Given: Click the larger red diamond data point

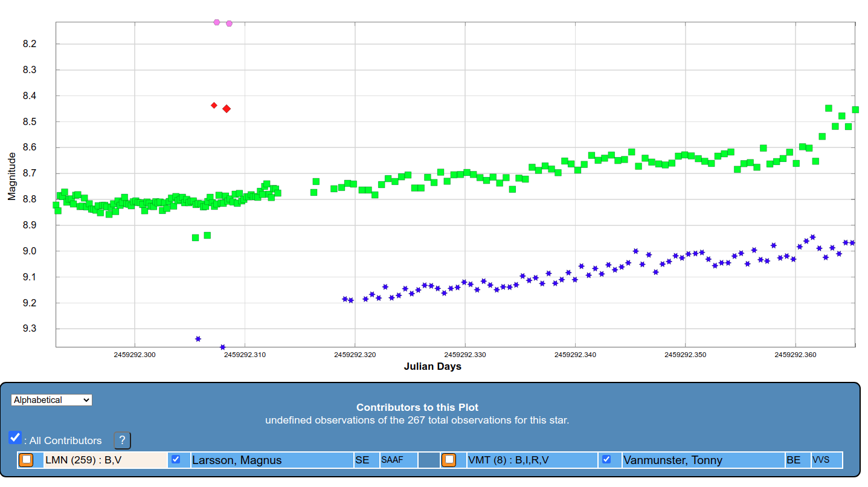Looking at the screenshot, I should tap(227, 109).
